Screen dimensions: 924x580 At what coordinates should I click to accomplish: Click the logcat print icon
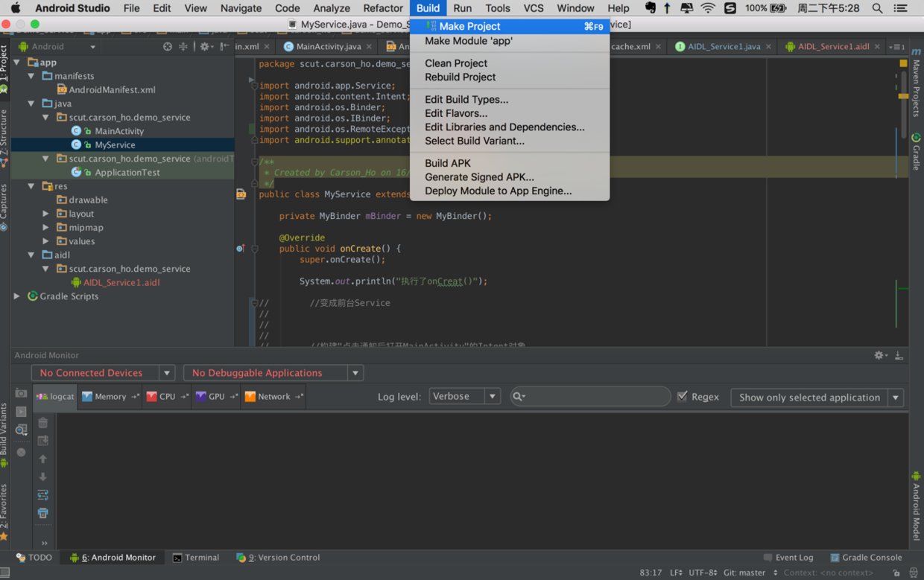tap(43, 513)
